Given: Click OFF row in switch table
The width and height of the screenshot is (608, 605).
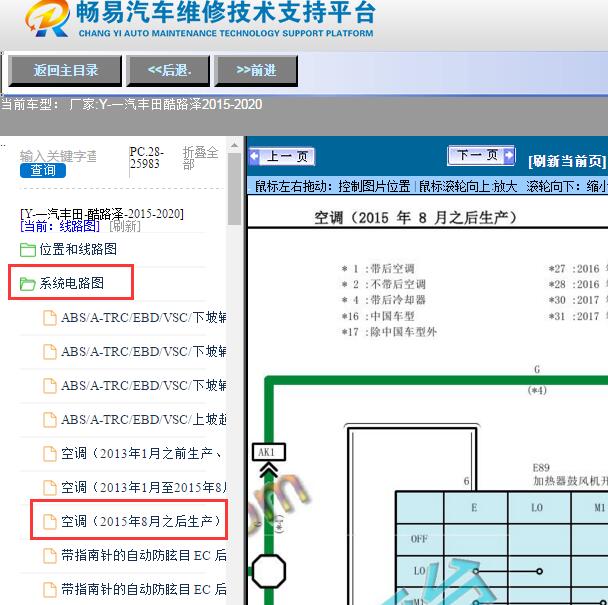Looking at the screenshot, I should pyautogui.click(x=419, y=539).
